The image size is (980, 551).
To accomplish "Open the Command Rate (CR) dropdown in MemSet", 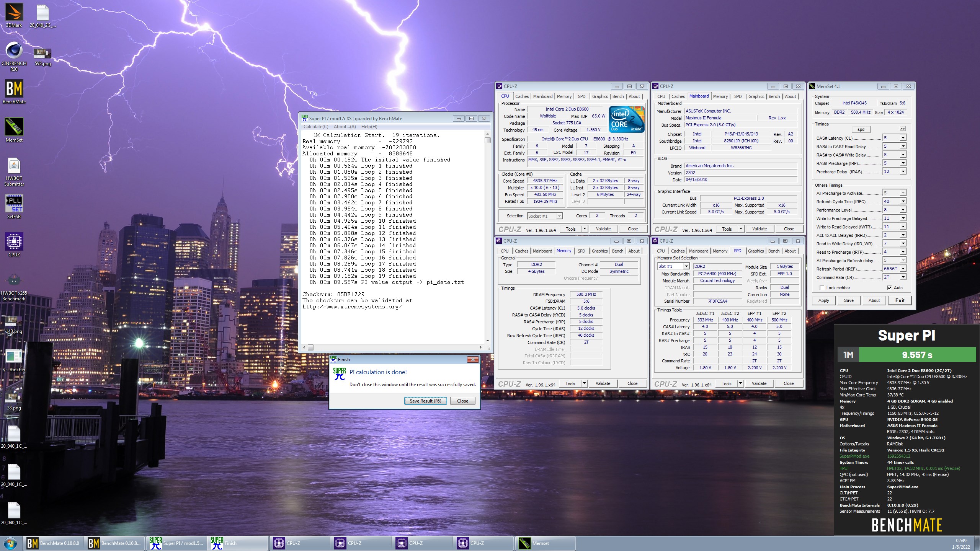I will (903, 277).
